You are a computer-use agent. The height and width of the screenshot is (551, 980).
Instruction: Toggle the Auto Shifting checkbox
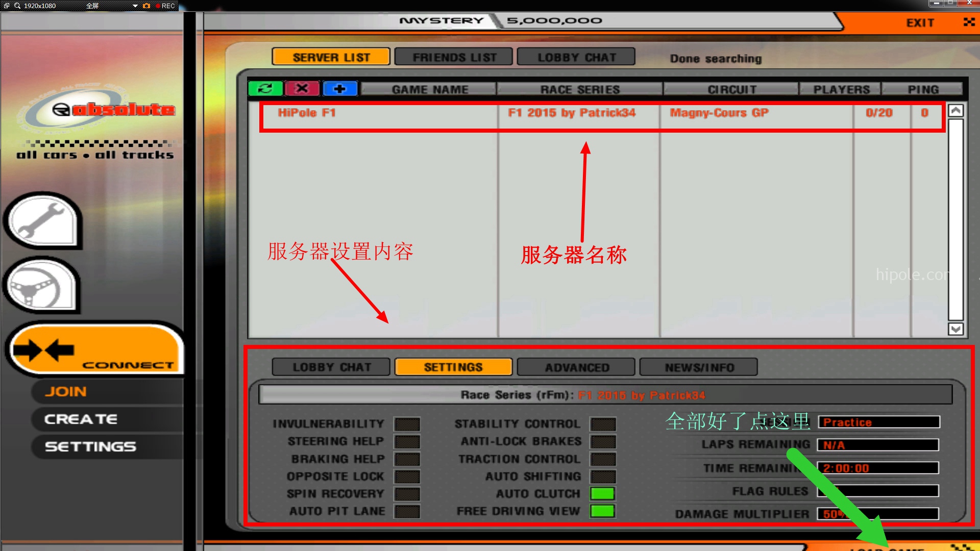(x=603, y=477)
